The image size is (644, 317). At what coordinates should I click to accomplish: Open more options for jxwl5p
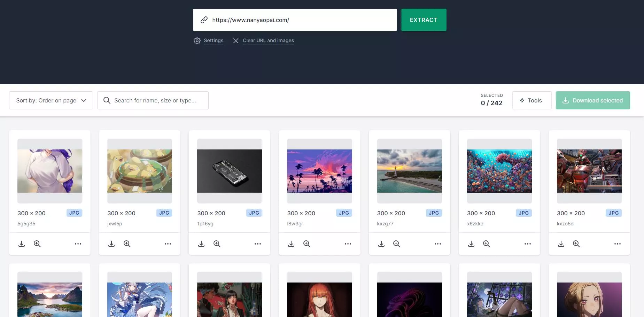click(168, 244)
